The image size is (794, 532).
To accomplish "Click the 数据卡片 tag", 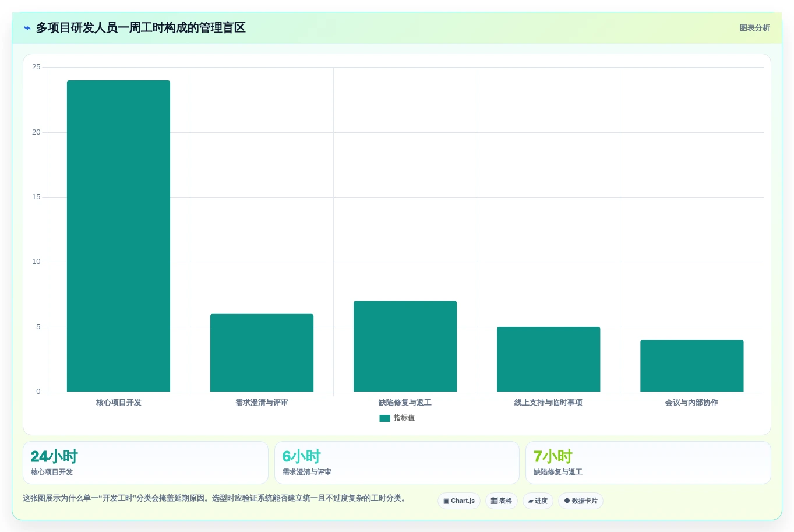I will tap(581, 501).
